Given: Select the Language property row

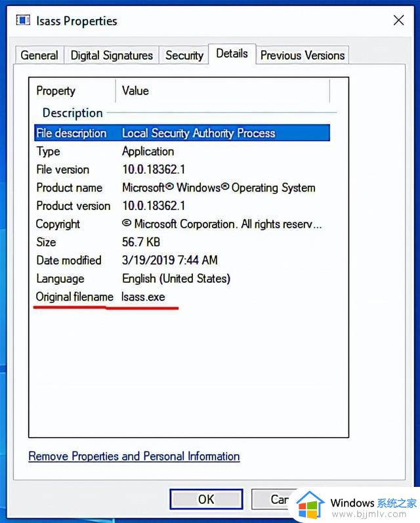Looking at the screenshot, I should (x=182, y=278).
